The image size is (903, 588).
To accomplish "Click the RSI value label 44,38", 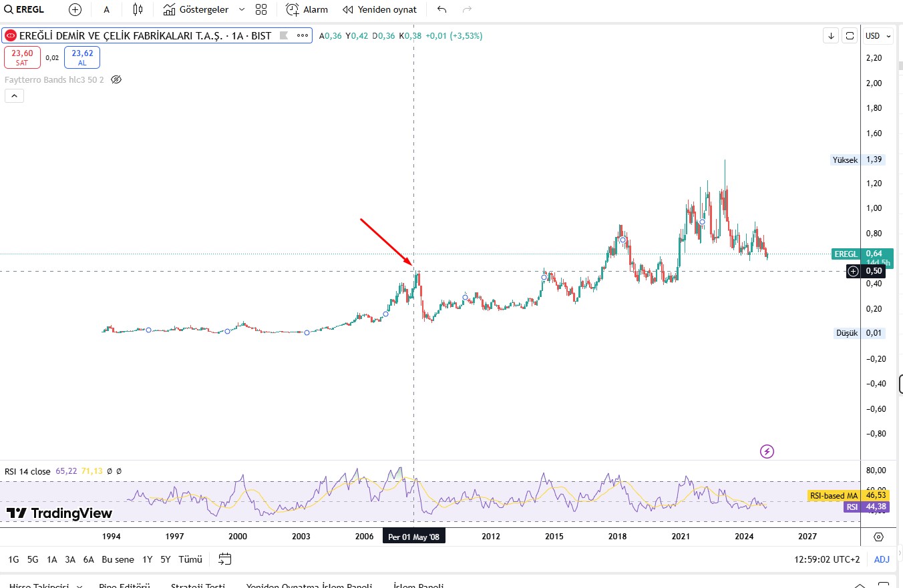I will tap(876, 507).
